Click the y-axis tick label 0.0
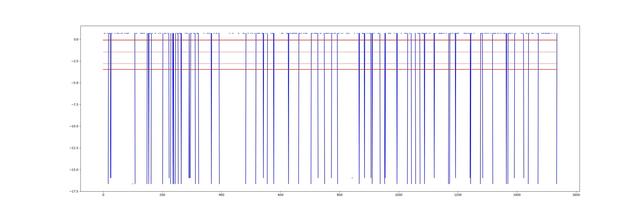 [76, 39]
